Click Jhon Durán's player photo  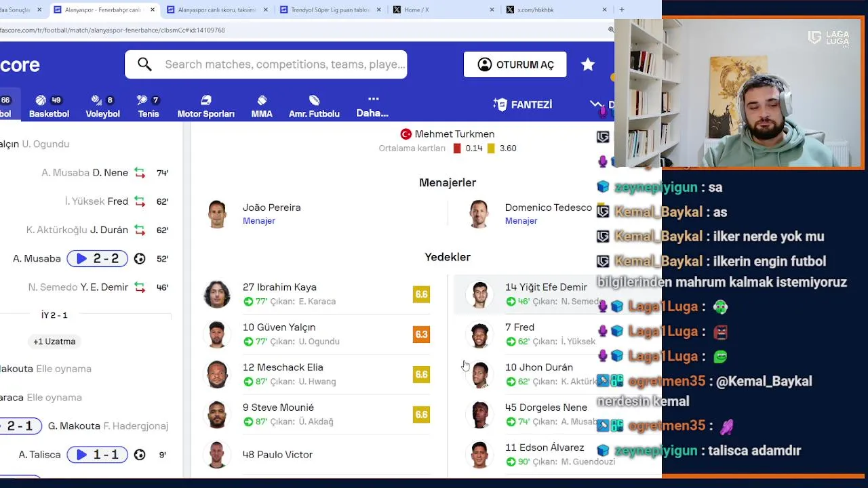(479, 374)
